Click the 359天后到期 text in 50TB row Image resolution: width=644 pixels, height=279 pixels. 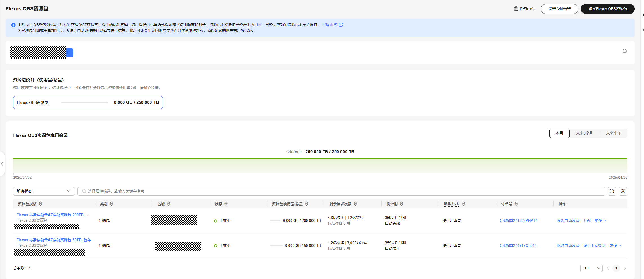pos(395,243)
